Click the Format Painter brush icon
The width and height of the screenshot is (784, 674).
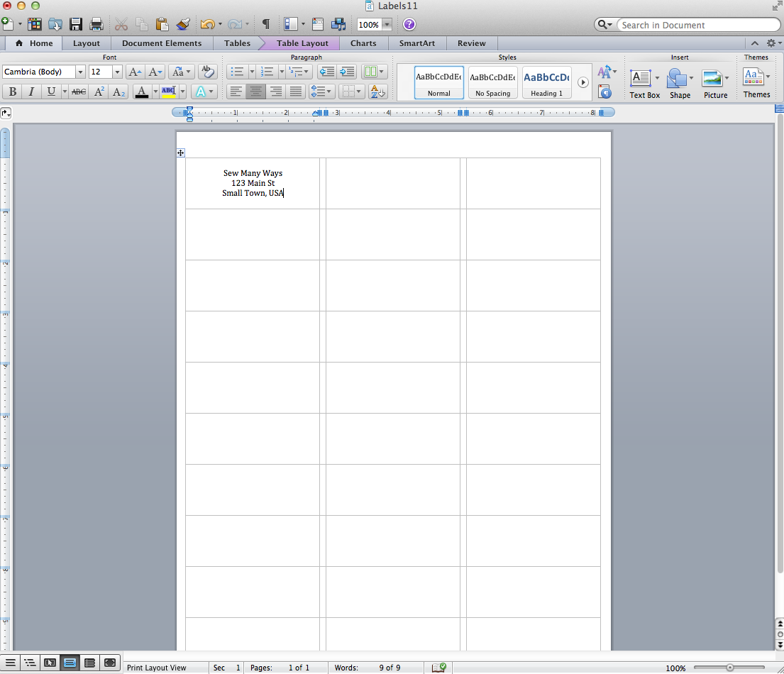coord(183,24)
